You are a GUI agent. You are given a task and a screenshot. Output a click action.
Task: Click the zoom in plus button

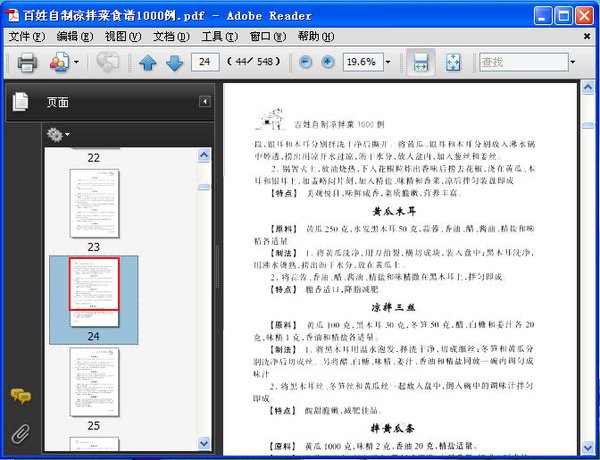[x=328, y=62]
